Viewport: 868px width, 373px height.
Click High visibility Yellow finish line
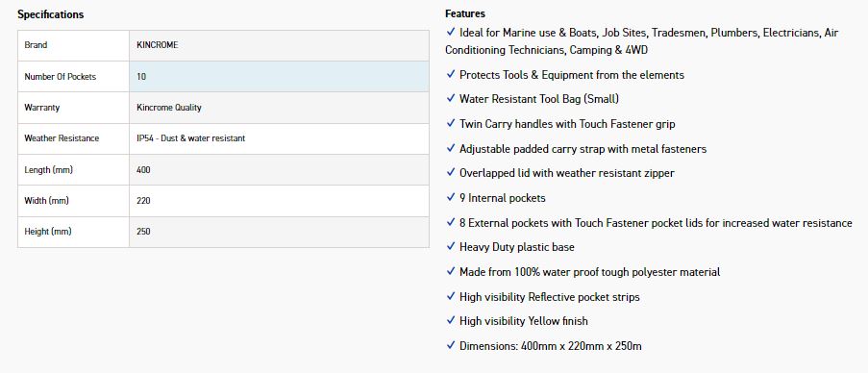[x=524, y=321]
